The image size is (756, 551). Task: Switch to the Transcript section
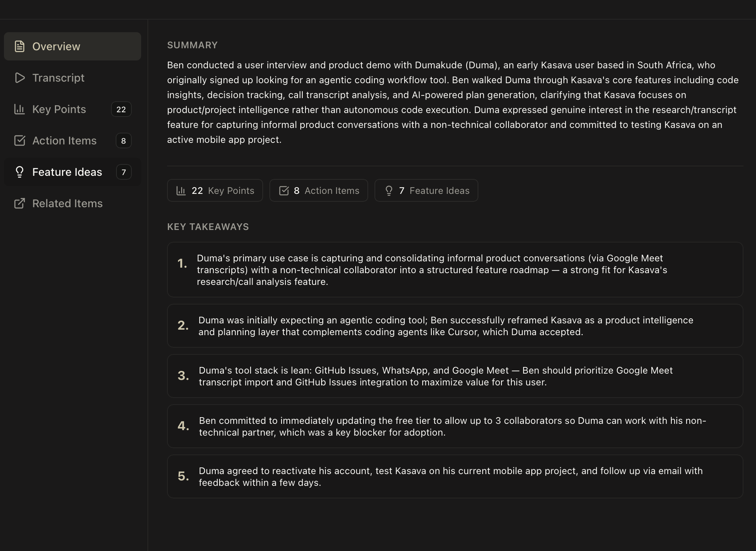tap(58, 78)
